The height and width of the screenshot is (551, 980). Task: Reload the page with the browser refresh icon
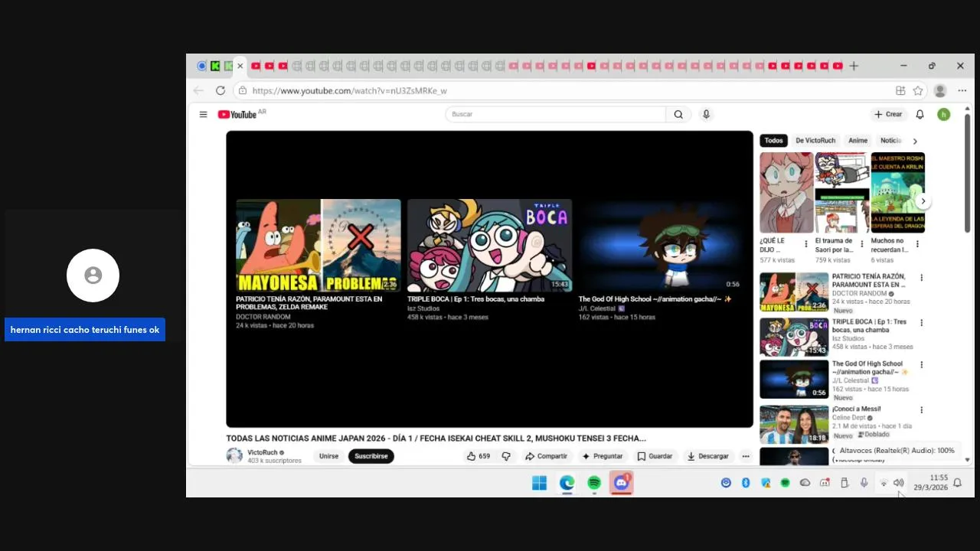click(x=220, y=90)
